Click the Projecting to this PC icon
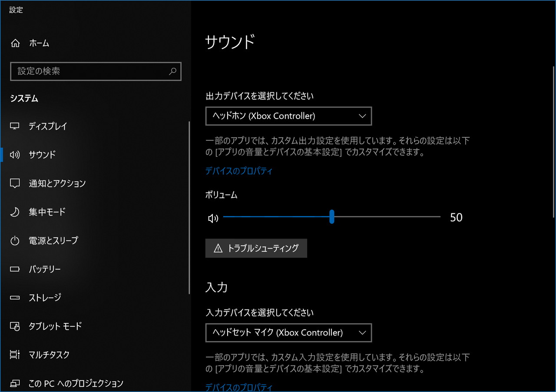This screenshot has height=392, width=556. point(15,383)
